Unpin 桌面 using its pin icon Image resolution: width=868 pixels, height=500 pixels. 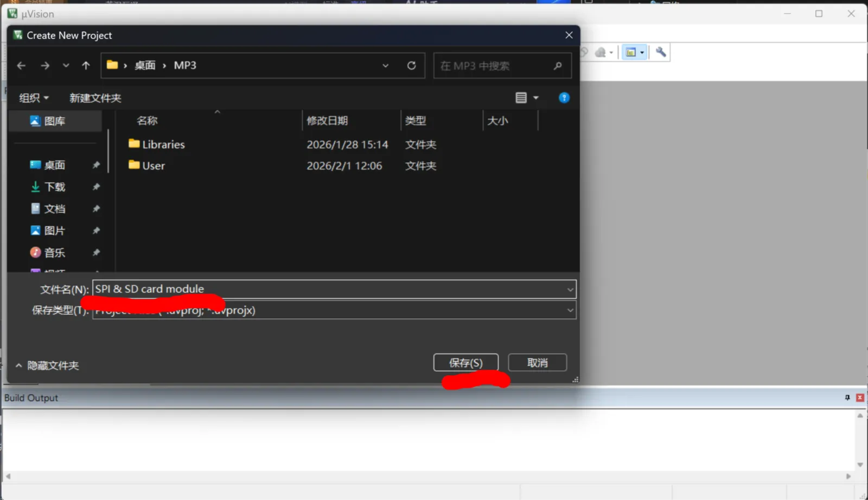[96, 165]
